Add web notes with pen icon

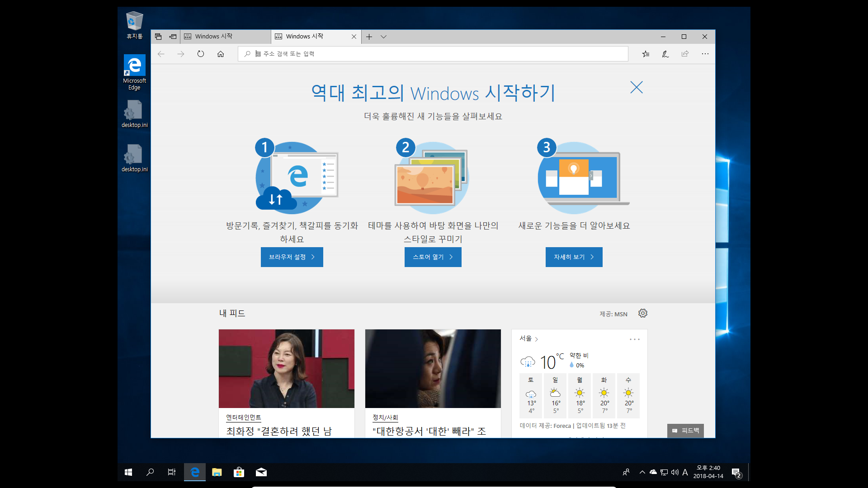(665, 54)
